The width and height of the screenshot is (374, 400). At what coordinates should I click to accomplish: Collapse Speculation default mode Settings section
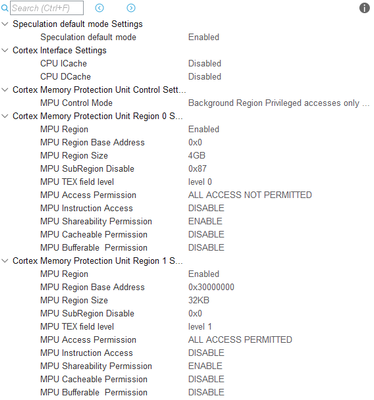point(5,24)
